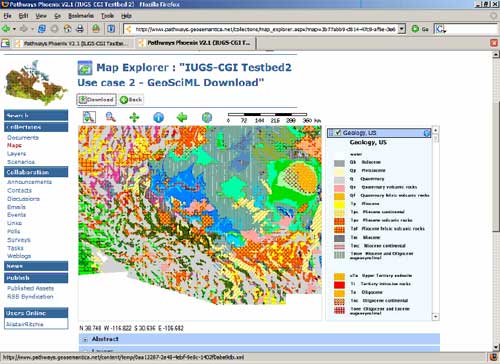This screenshot has height=364, width=500.
Task: Open RSS Syndication link
Action: tap(30, 296)
